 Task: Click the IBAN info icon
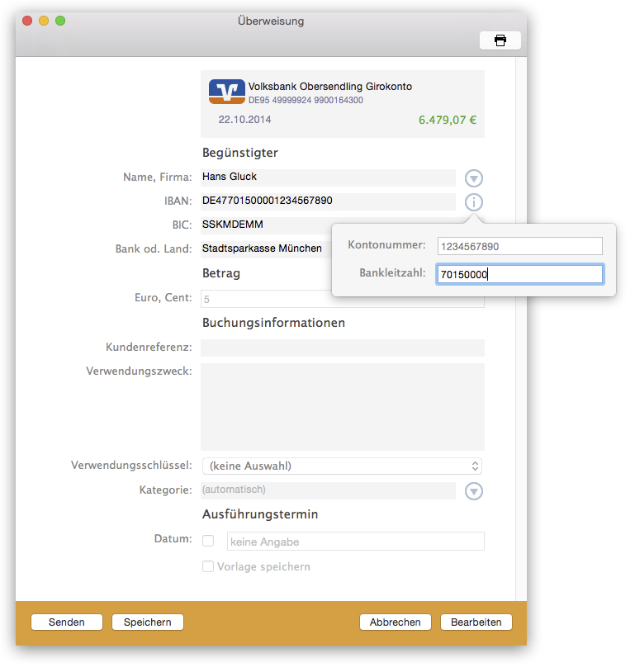474,202
